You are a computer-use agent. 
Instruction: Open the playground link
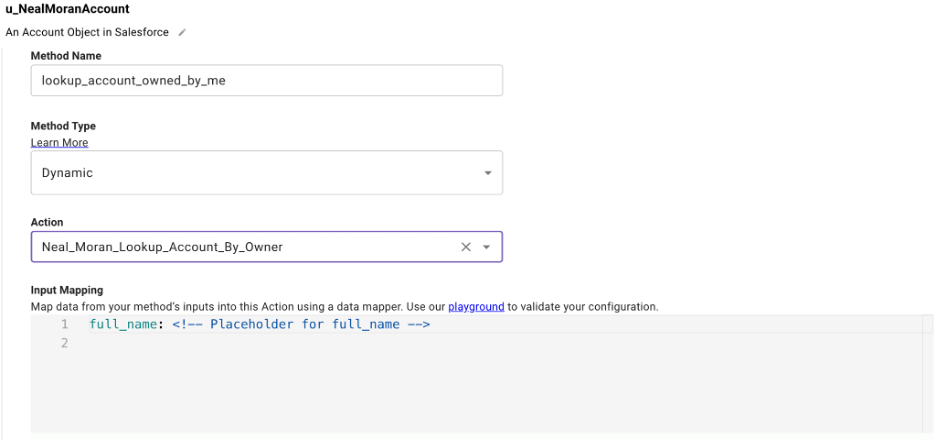(x=476, y=307)
